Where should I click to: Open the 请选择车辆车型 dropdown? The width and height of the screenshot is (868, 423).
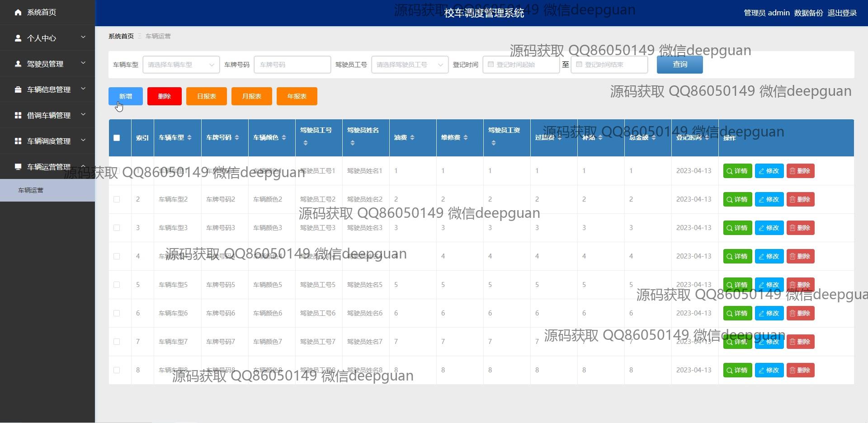(180, 64)
